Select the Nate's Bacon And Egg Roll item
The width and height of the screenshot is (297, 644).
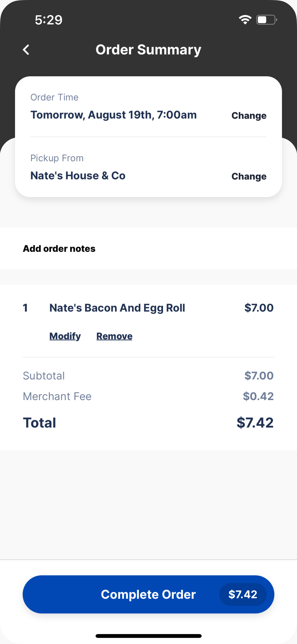click(x=117, y=308)
